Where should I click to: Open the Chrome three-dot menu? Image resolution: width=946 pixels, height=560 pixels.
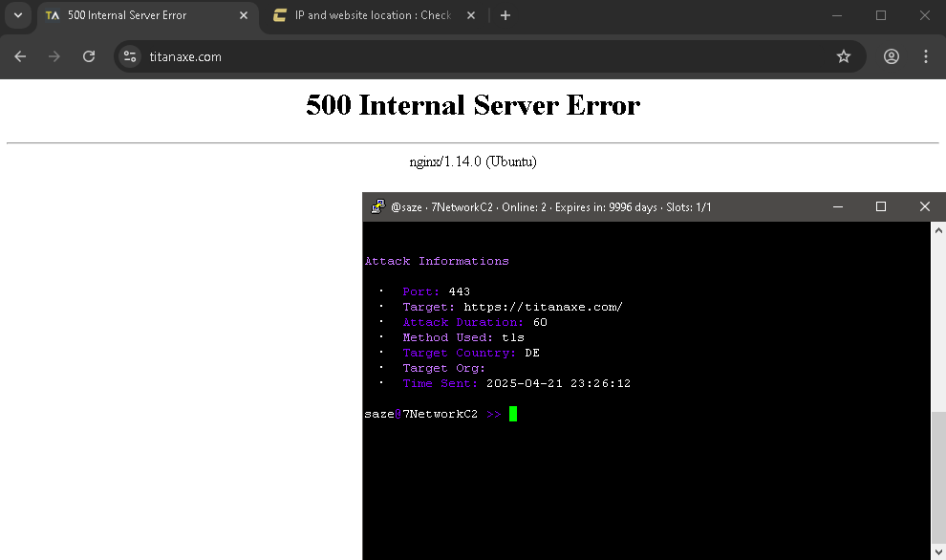pos(926,56)
